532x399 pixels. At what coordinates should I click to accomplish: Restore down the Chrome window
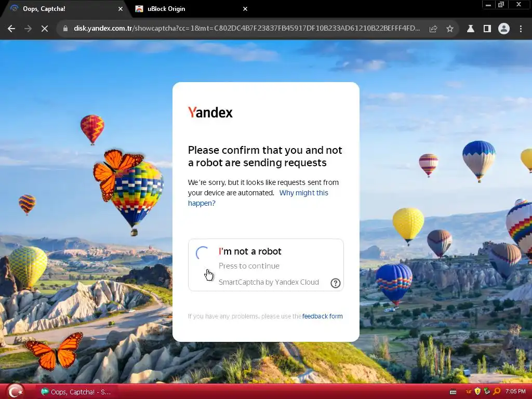501,5
